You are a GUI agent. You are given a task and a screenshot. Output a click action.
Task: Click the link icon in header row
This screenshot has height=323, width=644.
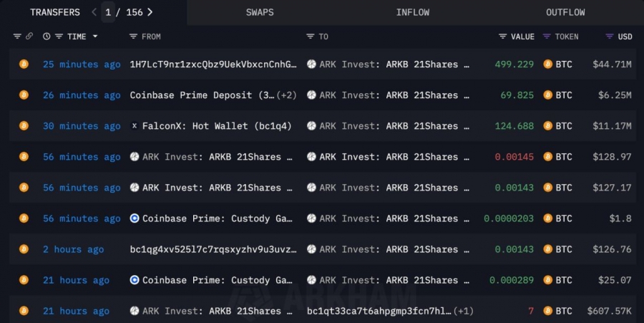29,37
